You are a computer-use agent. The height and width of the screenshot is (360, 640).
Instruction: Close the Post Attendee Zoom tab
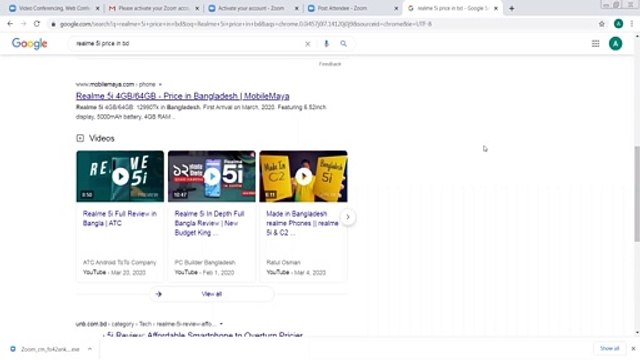click(x=396, y=8)
